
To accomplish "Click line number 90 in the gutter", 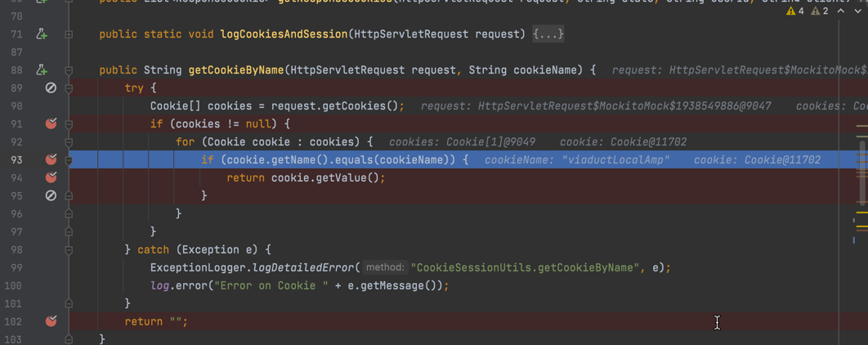I will coord(16,105).
